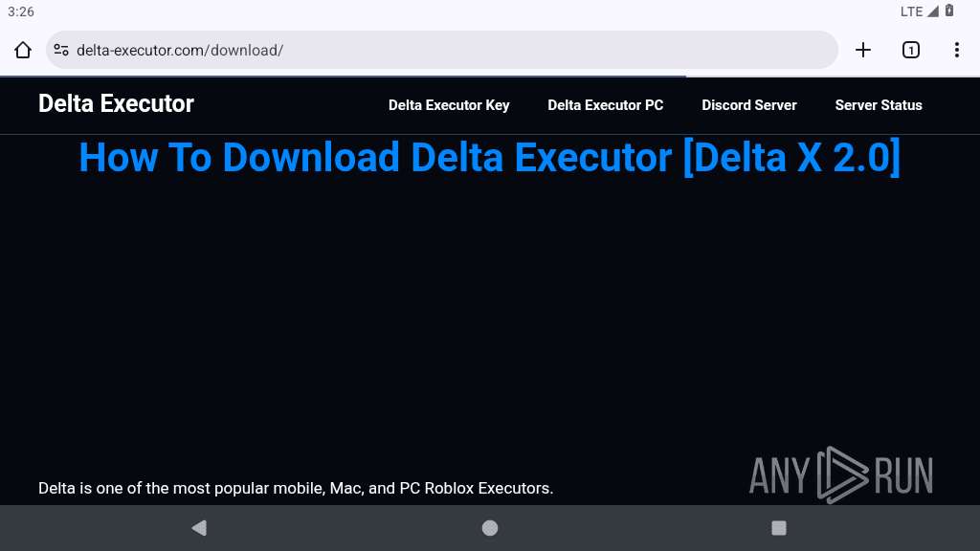Click the delta-executor.com/download/ address bar
Image resolution: width=980 pixels, height=551 pixels.
pos(442,50)
